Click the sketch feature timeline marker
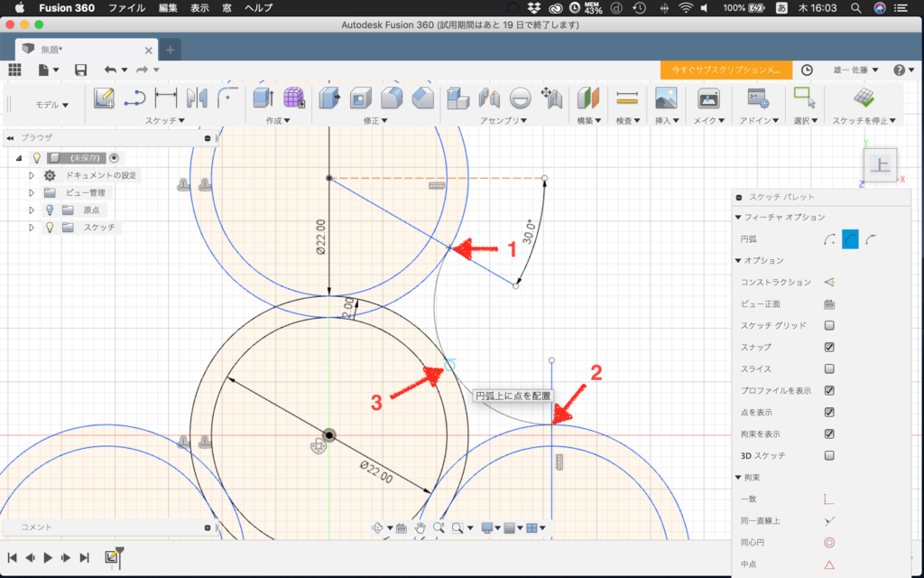This screenshot has width=924, height=578. [x=111, y=556]
